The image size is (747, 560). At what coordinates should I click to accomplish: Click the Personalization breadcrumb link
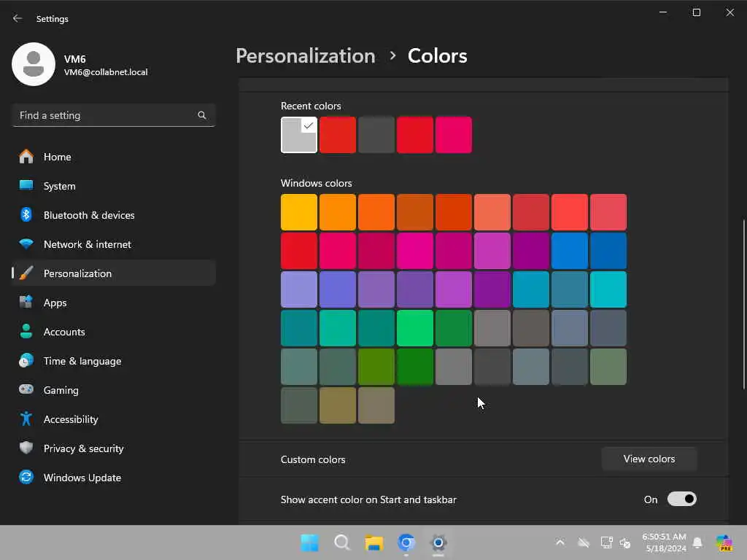pos(306,55)
